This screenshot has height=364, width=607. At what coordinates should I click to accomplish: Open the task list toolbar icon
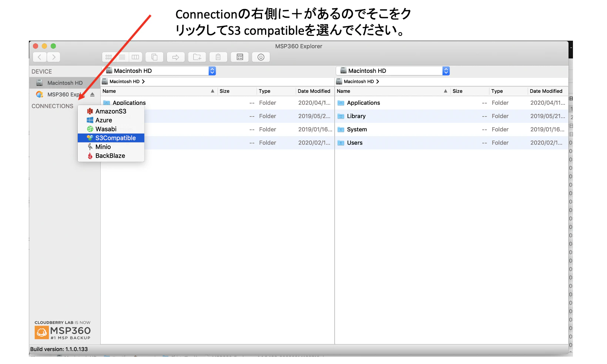pyautogui.click(x=240, y=57)
